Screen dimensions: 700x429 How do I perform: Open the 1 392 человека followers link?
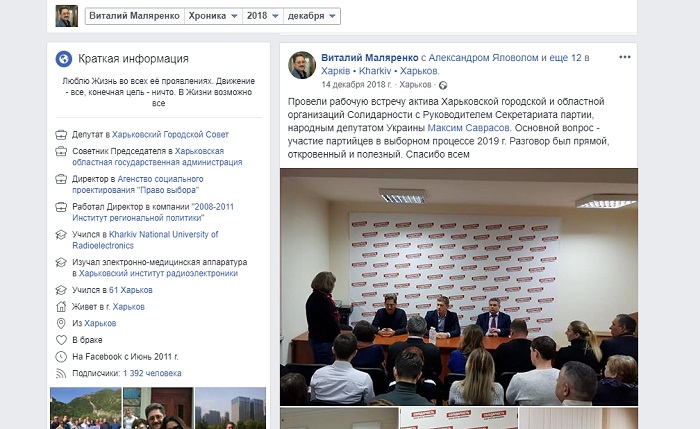tap(152, 373)
